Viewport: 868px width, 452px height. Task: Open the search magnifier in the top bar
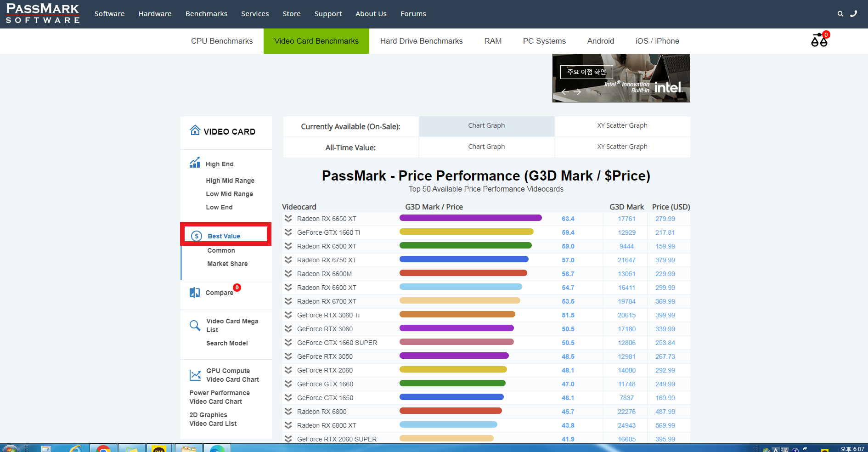pyautogui.click(x=840, y=14)
